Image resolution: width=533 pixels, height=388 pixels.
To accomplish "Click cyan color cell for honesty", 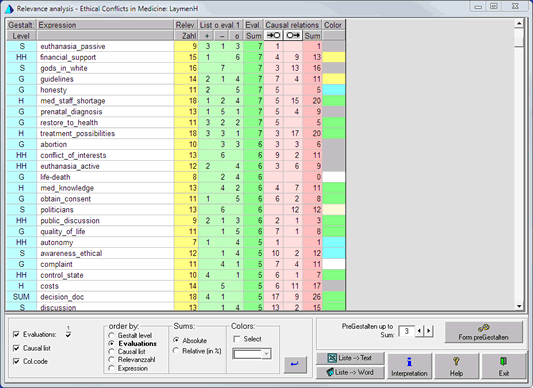I will pos(333,90).
